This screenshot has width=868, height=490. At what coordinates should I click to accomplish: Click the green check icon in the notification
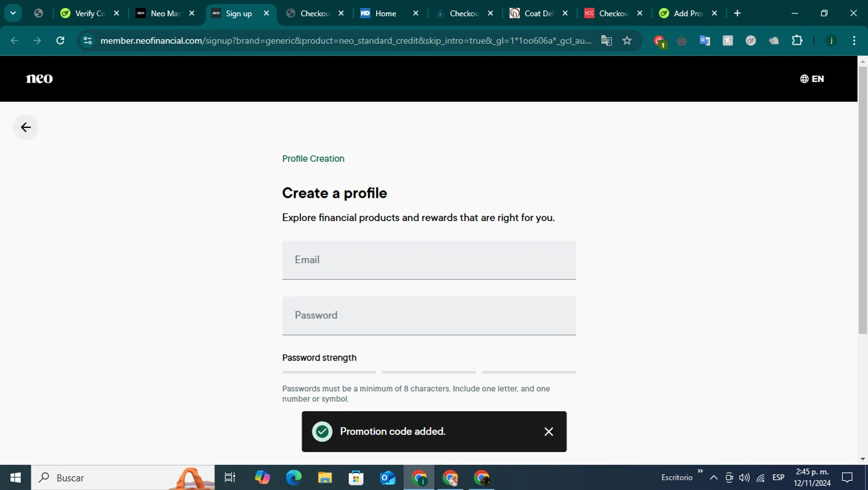pos(322,432)
